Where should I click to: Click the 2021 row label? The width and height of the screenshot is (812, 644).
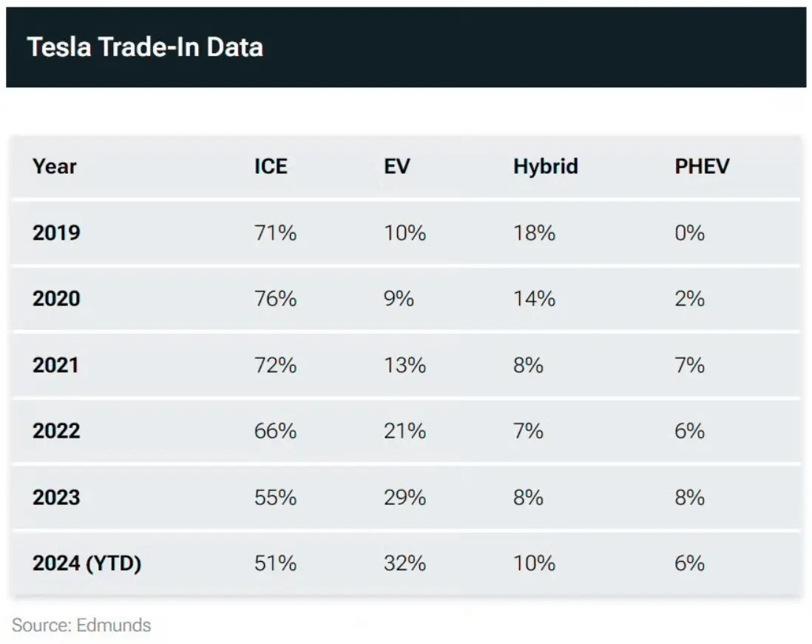[x=56, y=365]
